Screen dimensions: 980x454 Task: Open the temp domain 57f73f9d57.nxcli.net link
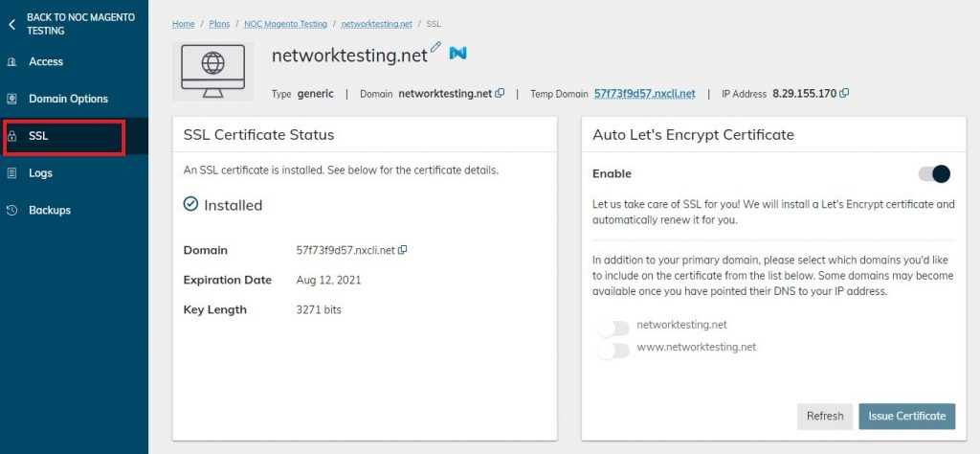(644, 94)
